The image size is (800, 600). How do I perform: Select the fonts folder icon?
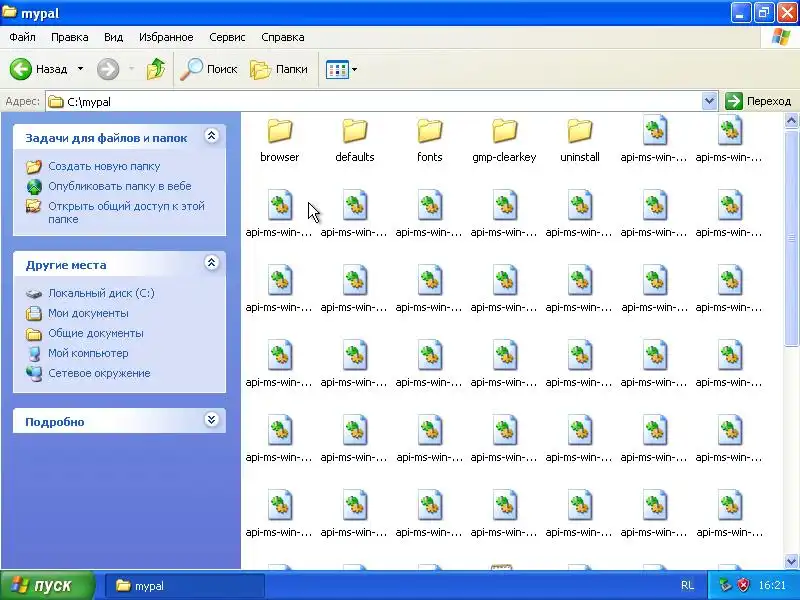[x=430, y=131]
